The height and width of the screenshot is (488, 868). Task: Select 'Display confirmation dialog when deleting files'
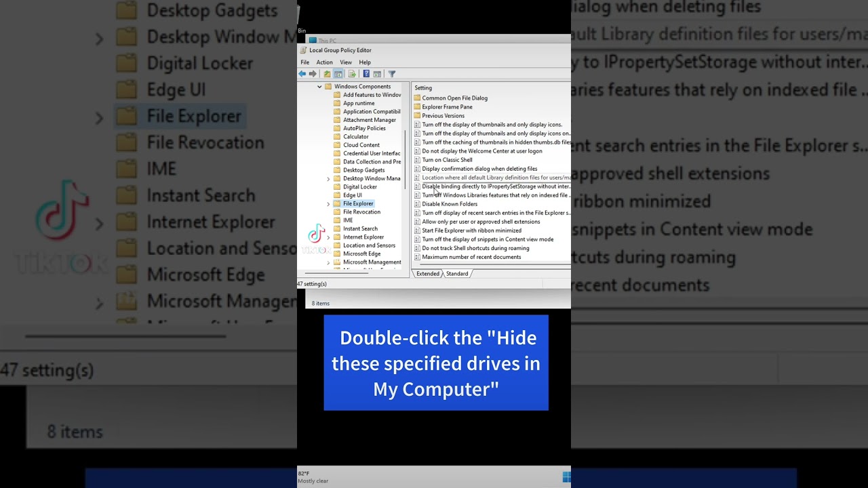click(x=476, y=169)
